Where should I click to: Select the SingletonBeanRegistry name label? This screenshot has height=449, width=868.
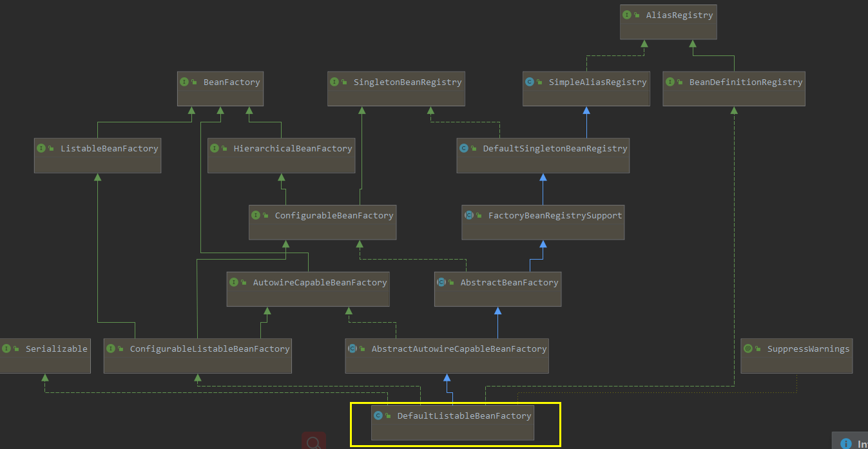pos(408,82)
